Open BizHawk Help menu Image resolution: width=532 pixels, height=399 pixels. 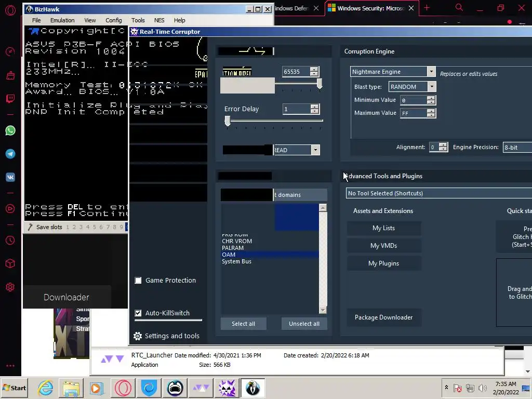tap(179, 20)
